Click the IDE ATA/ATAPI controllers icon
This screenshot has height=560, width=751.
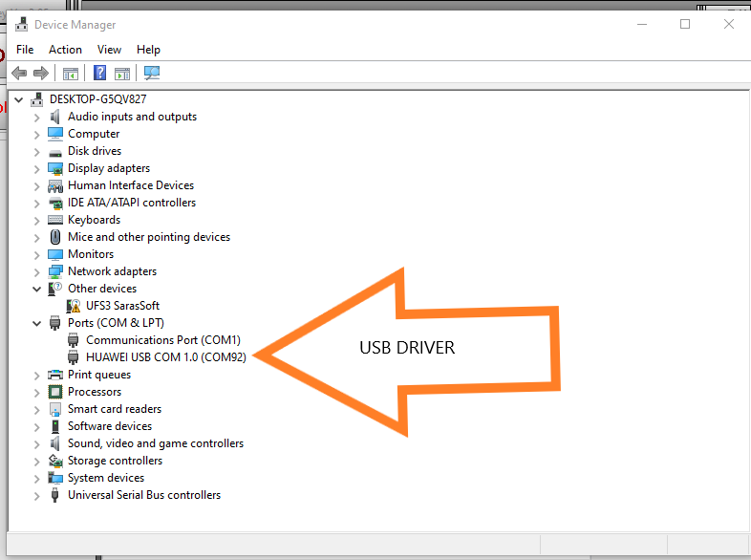point(55,204)
